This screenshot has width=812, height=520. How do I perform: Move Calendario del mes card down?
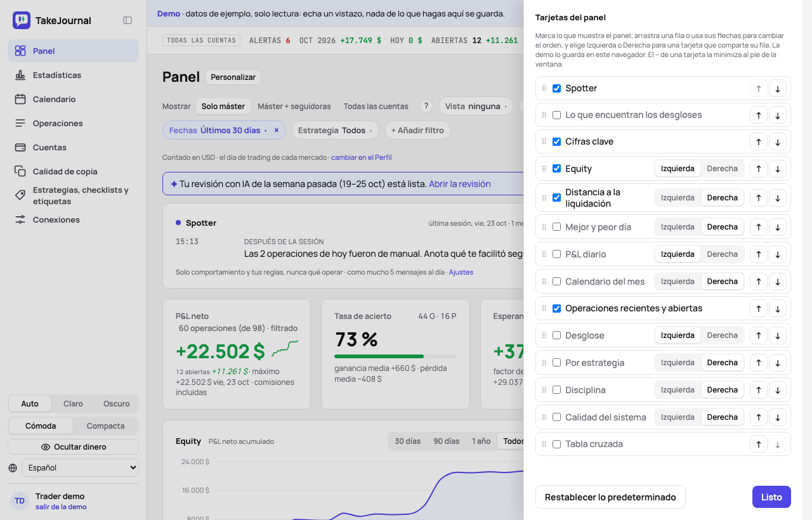click(777, 282)
